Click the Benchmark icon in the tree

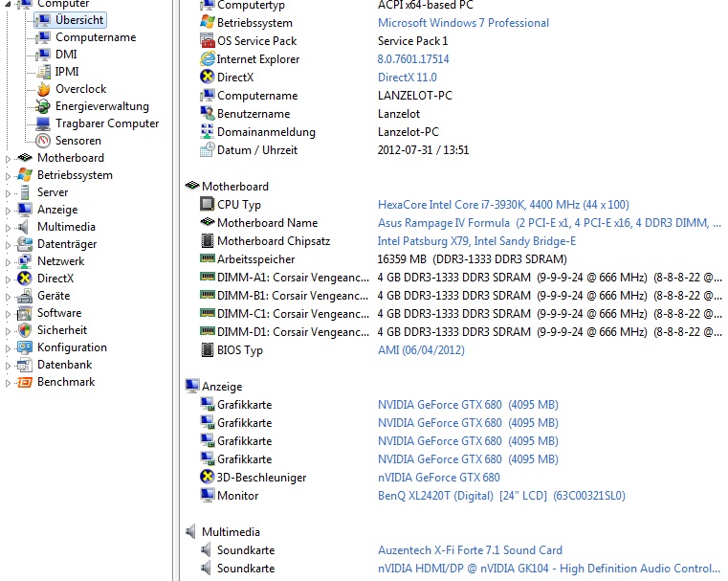(24, 382)
